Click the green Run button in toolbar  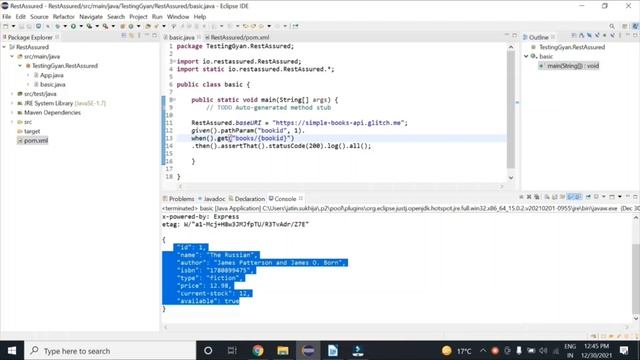click(x=73, y=26)
